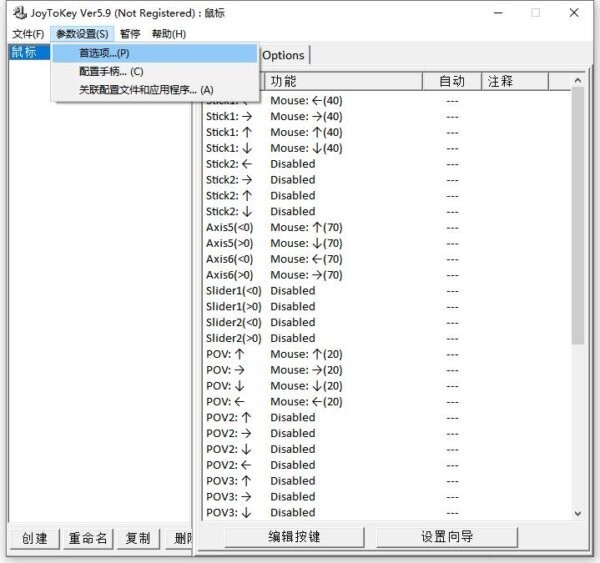Select the POV3: ↑ row

pos(386,481)
